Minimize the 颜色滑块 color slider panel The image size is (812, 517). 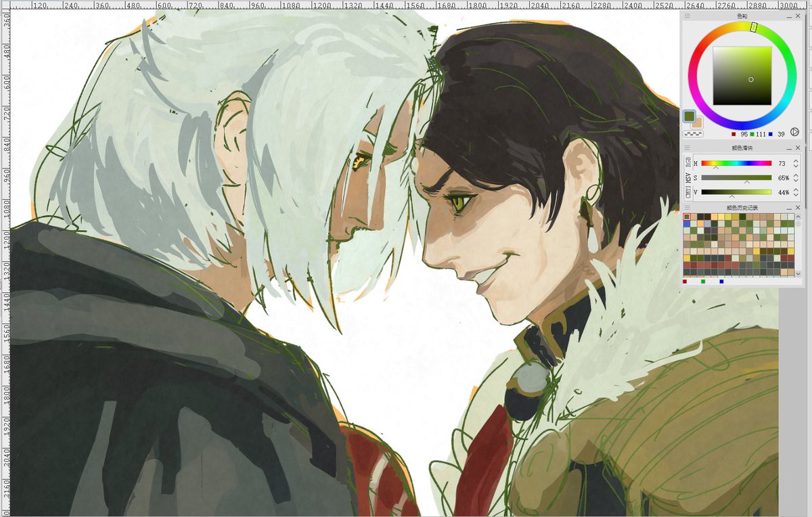click(x=789, y=148)
